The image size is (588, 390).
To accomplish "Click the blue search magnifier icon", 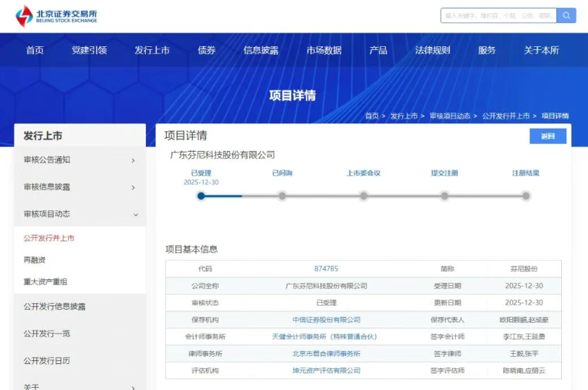I will click(x=566, y=15).
